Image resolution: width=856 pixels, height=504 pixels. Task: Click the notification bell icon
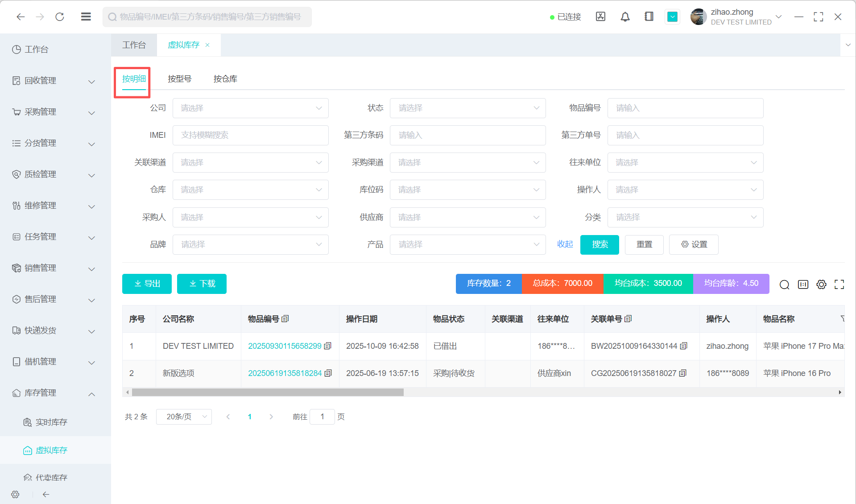tap(625, 17)
